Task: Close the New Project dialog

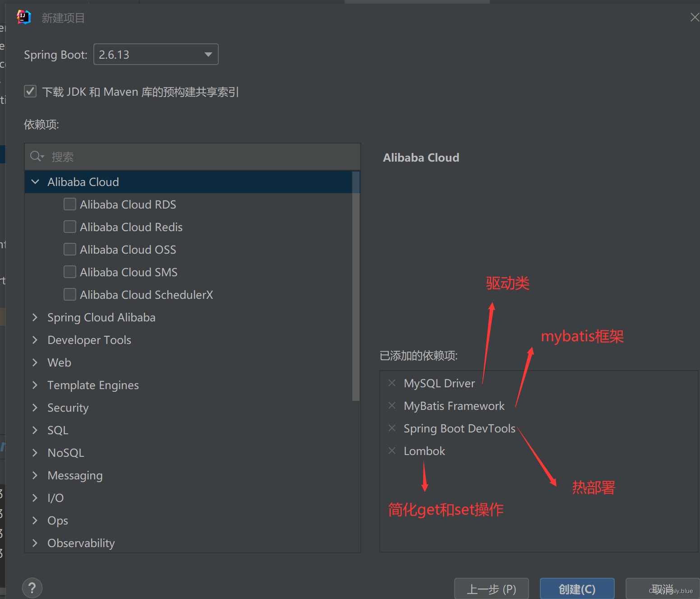Action: click(x=695, y=17)
